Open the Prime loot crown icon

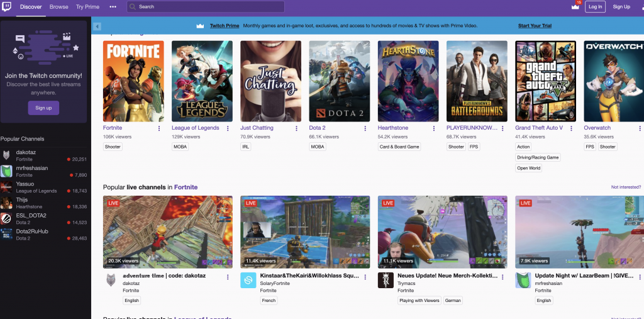click(x=575, y=6)
